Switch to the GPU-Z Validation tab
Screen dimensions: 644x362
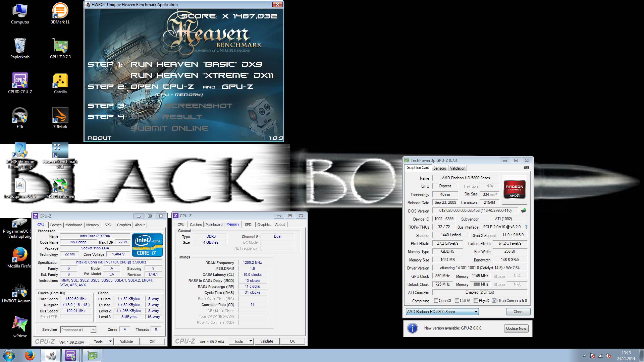pos(458,168)
